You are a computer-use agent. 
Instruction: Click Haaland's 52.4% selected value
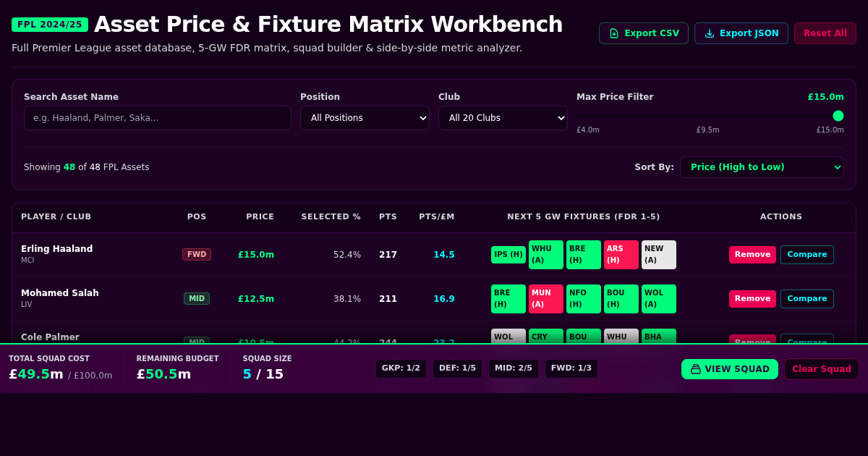point(347,255)
